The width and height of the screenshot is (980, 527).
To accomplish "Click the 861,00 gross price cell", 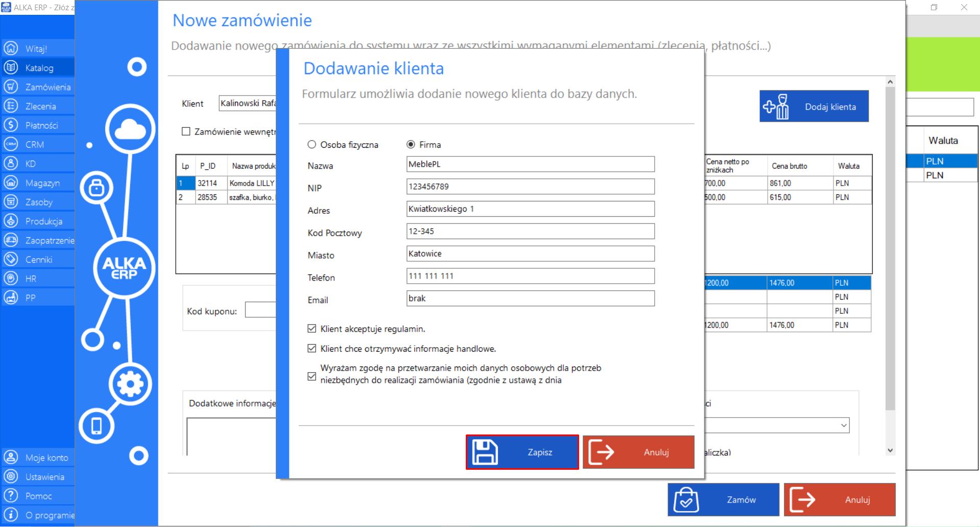I will 800,183.
